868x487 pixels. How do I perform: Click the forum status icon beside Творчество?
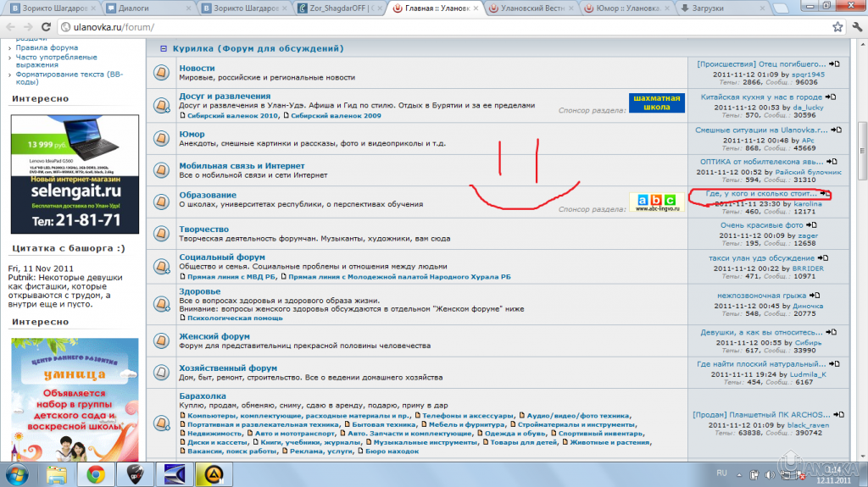click(x=162, y=234)
